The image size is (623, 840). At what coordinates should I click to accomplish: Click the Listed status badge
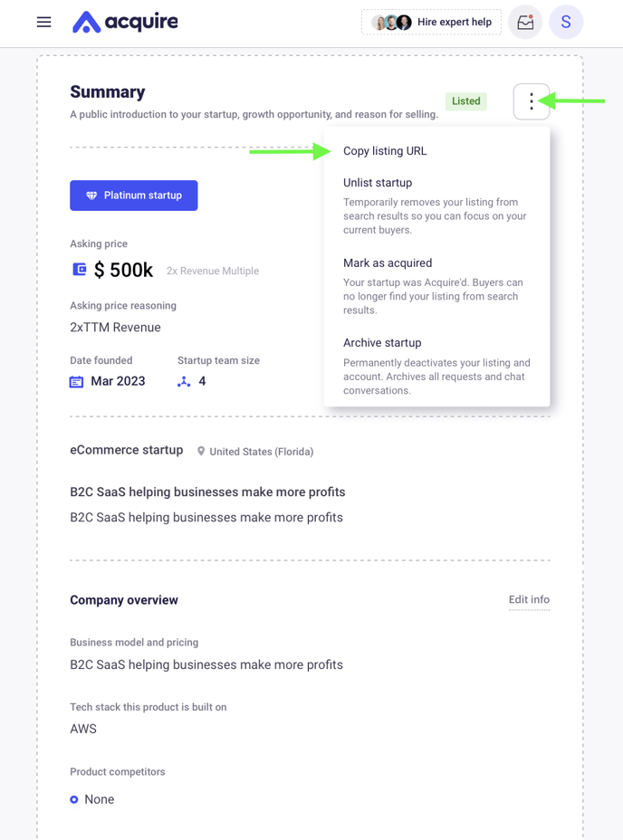pyautogui.click(x=466, y=101)
